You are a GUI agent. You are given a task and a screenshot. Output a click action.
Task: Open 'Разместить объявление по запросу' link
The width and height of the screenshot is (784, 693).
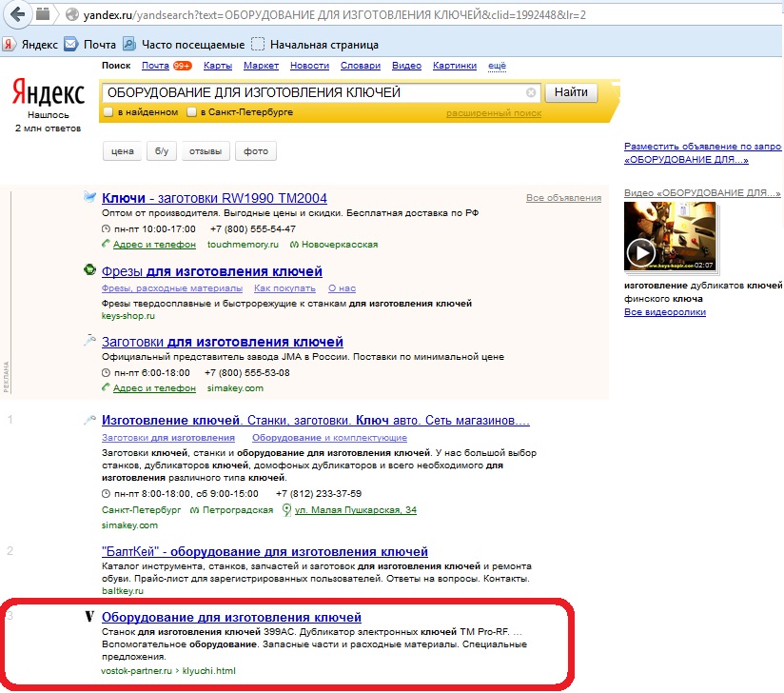(x=702, y=152)
